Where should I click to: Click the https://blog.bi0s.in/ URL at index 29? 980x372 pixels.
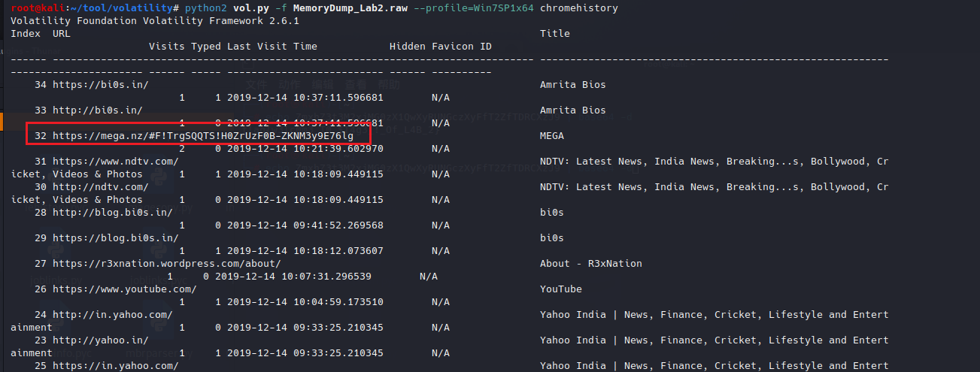click(115, 238)
